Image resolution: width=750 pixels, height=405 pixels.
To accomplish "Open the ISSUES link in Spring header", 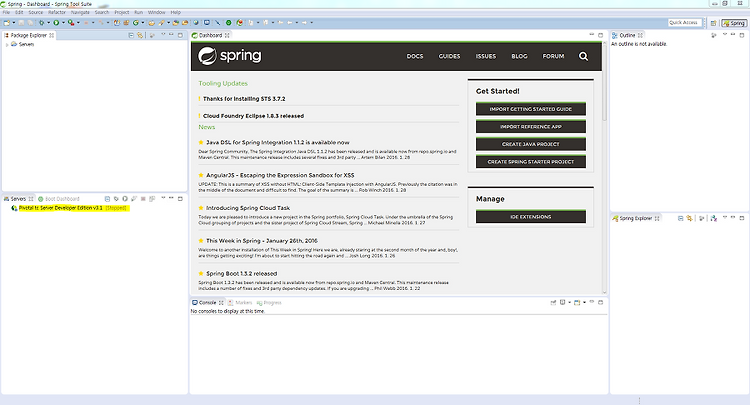I will [485, 56].
